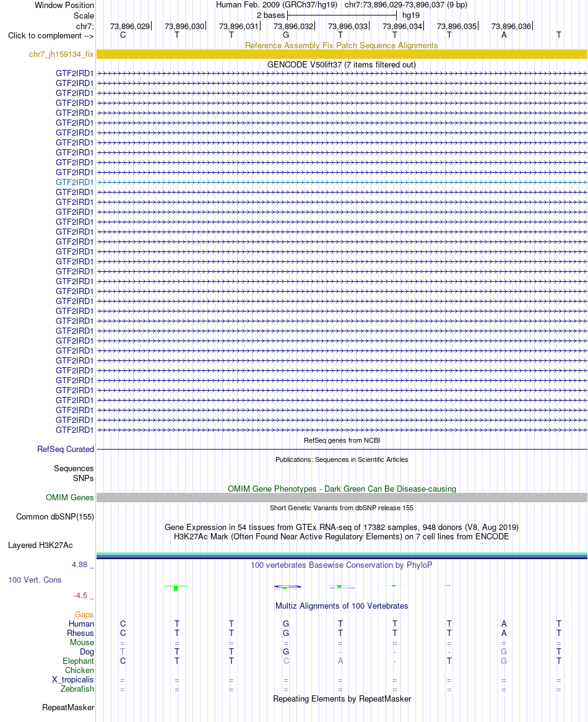
Task: Click the "Chicken" species label
Action: click(x=80, y=671)
